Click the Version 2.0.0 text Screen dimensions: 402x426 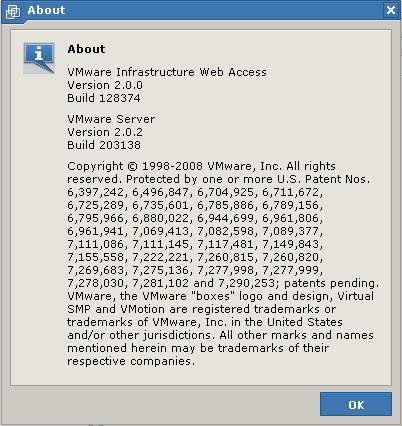[105, 85]
